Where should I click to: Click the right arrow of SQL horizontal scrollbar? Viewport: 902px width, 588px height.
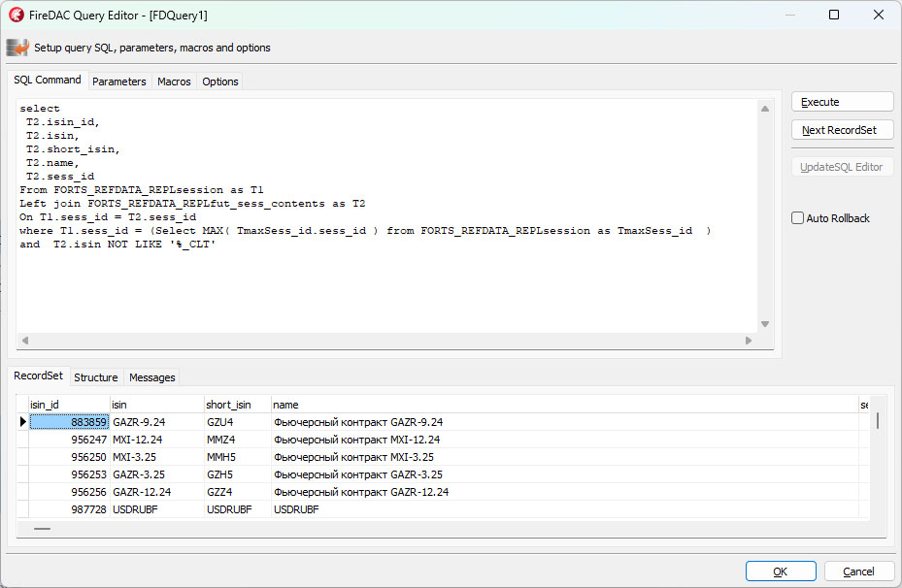749,341
